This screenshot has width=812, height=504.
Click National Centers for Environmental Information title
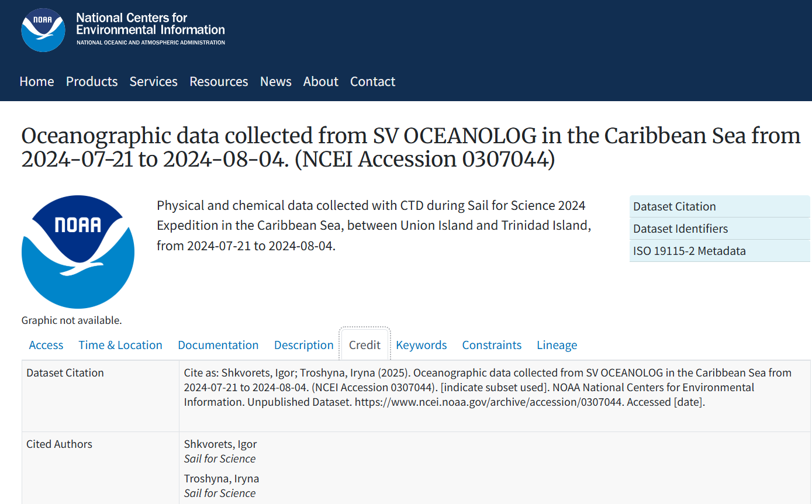(x=150, y=24)
